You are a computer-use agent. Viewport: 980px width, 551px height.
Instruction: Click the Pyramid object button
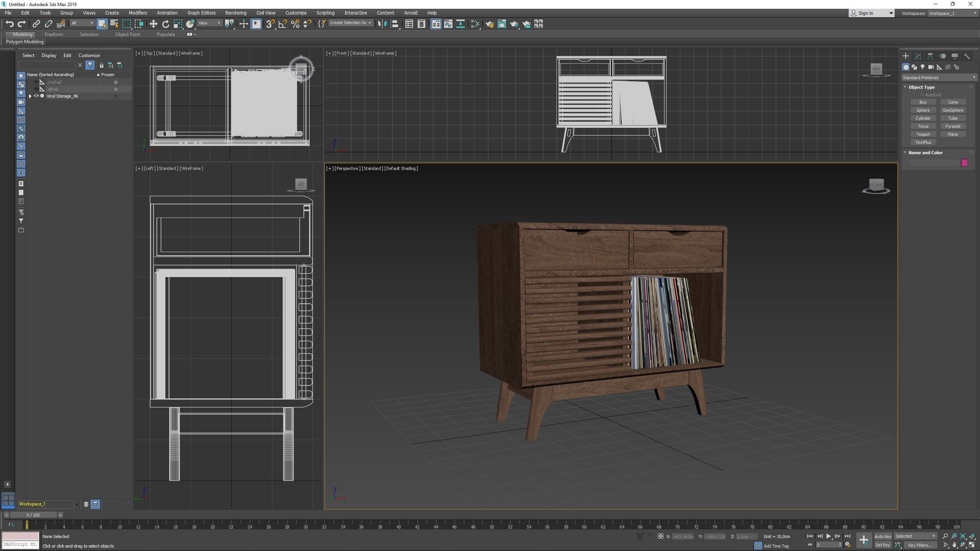953,126
